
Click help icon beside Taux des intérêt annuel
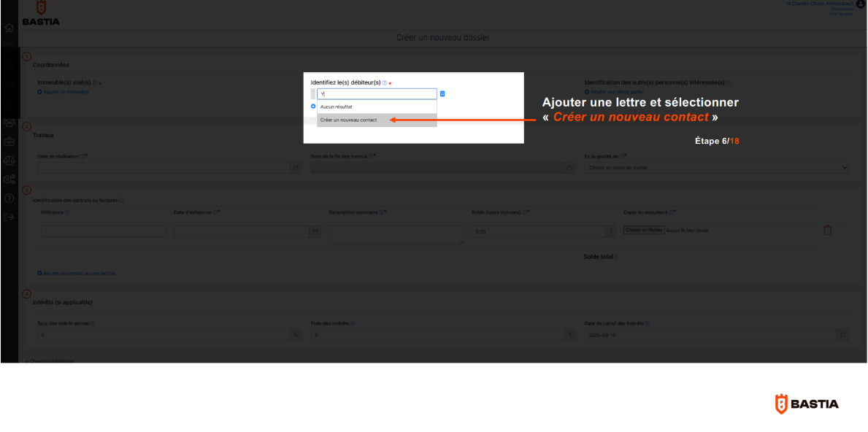(x=93, y=323)
